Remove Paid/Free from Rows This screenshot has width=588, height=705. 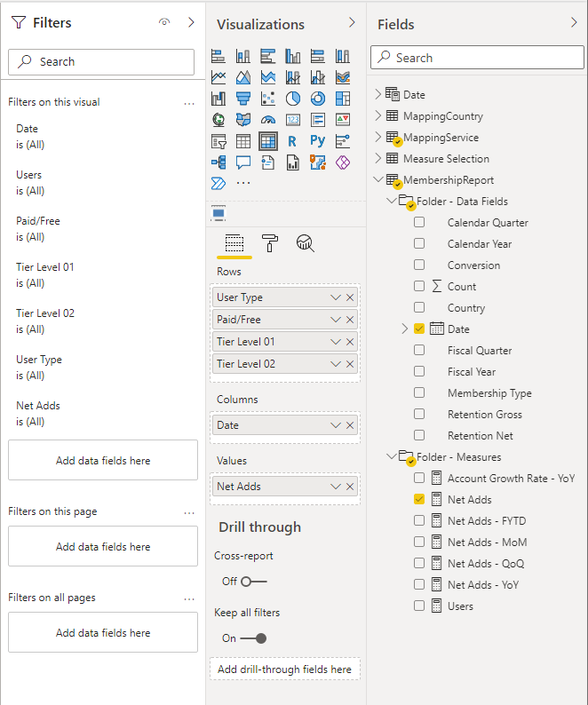click(x=350, y=320)
